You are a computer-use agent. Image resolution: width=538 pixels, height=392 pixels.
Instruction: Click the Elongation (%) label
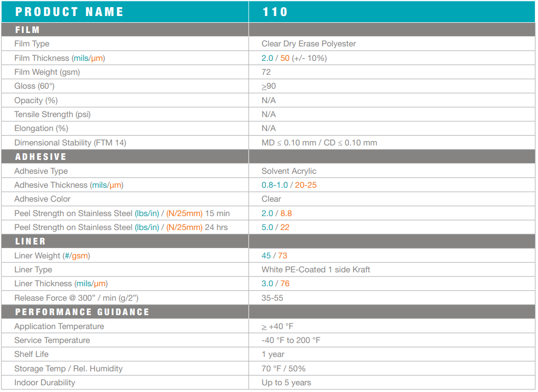[41, 128]
